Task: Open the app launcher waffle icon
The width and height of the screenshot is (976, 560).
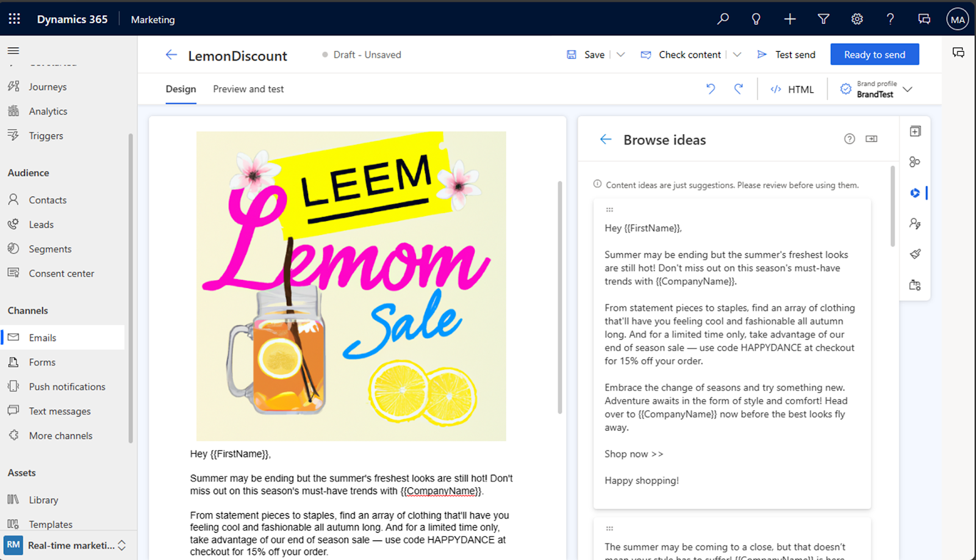Action: tap(15, 19)
